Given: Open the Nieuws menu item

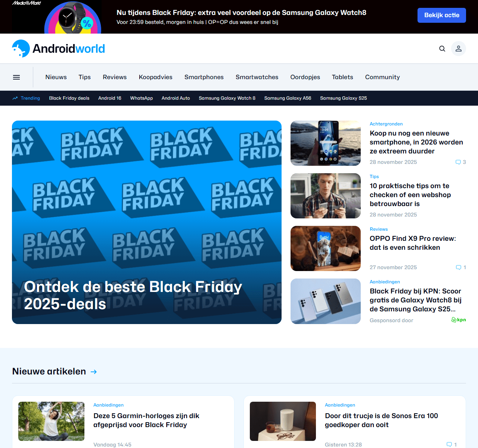Looking at the screenshot, I should pyautogui.click(x=56, y=77).
